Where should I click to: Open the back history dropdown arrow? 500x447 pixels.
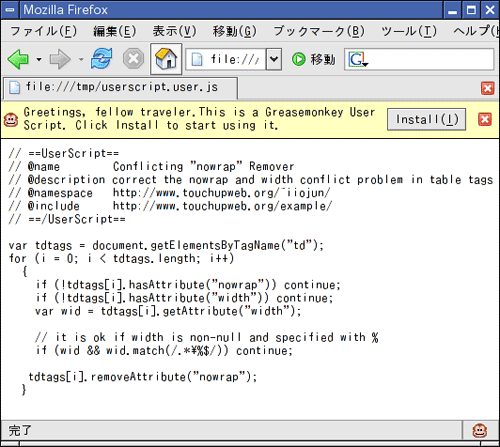[x=39, y=60]
